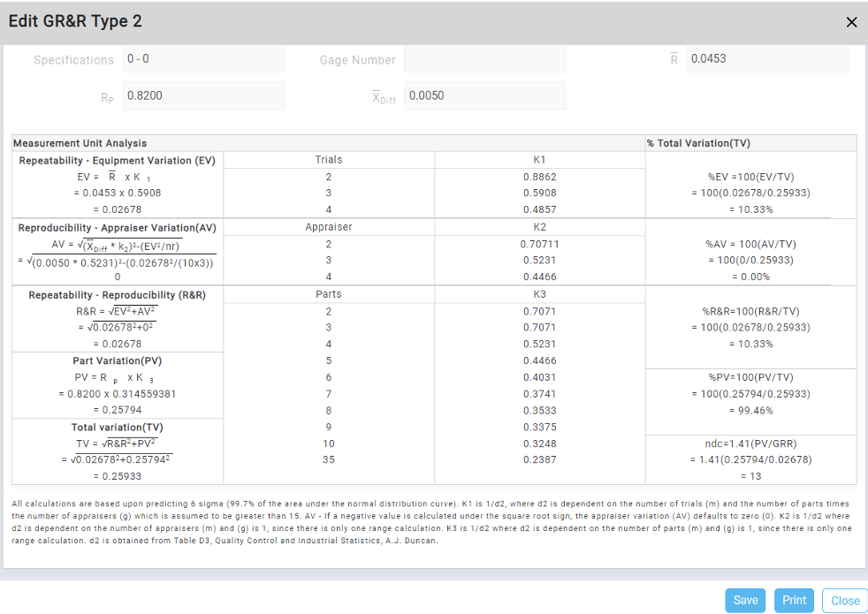Click the Specifications input showing 0 - 0

(203, 58)
